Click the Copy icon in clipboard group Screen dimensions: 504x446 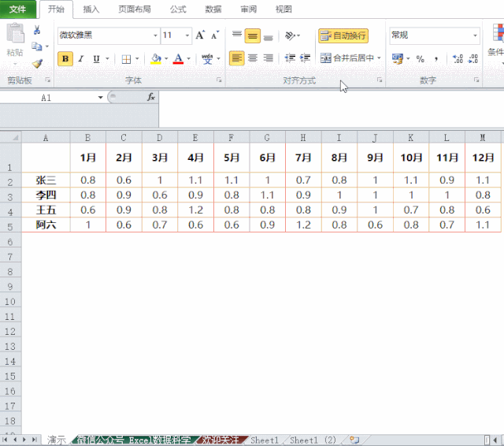click(x=37, y=46)
